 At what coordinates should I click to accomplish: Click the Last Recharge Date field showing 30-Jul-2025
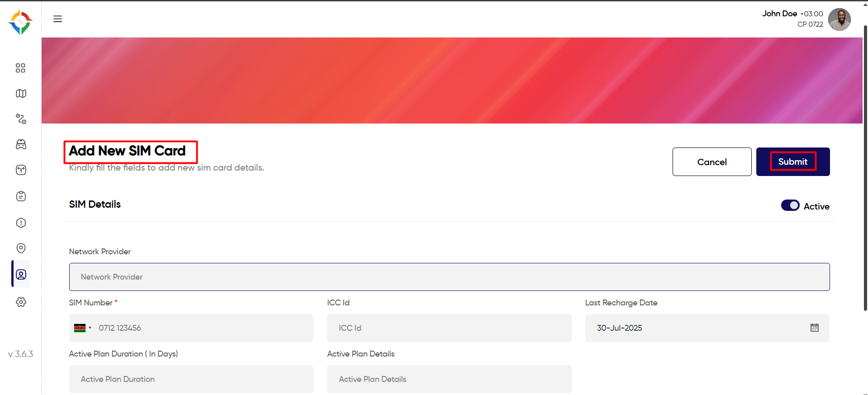pos(707,328)
